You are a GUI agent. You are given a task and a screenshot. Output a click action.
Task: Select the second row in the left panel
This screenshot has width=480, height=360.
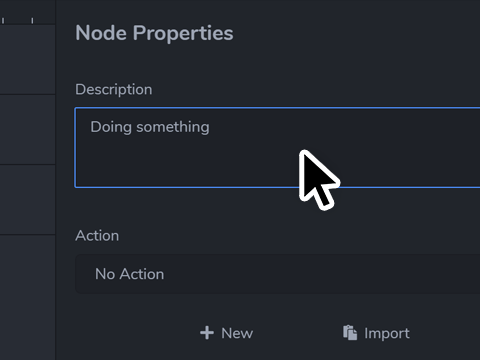pyautogui.click(x=27, y=130)
